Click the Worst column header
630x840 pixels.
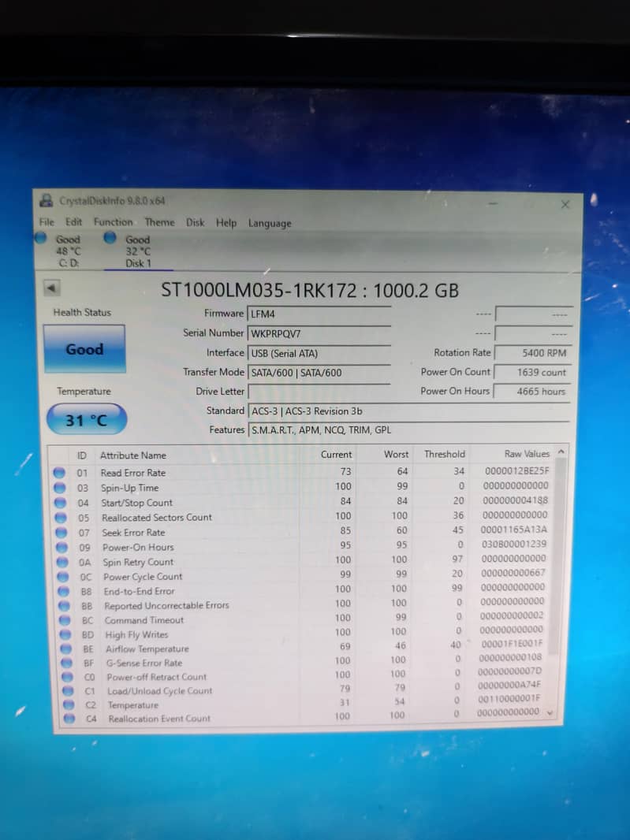tap(397, 455)
